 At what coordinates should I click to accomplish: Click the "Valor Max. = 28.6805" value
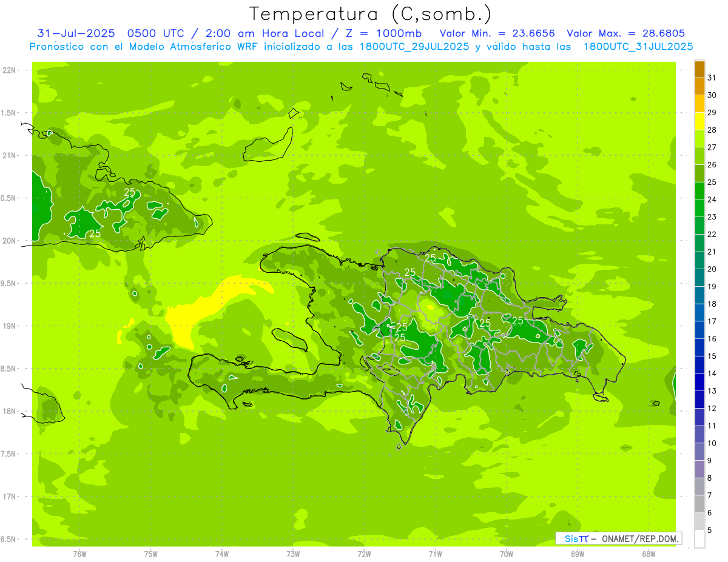[626, 33]
